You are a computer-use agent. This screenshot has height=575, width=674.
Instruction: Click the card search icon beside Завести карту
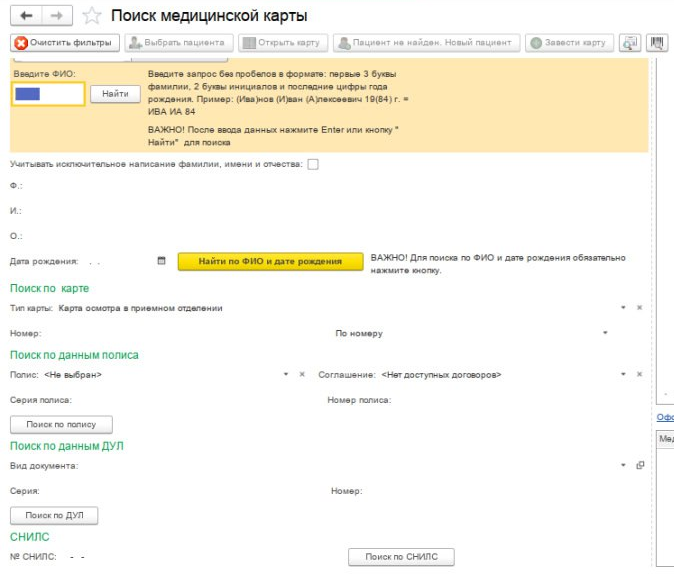coord(630,43)
